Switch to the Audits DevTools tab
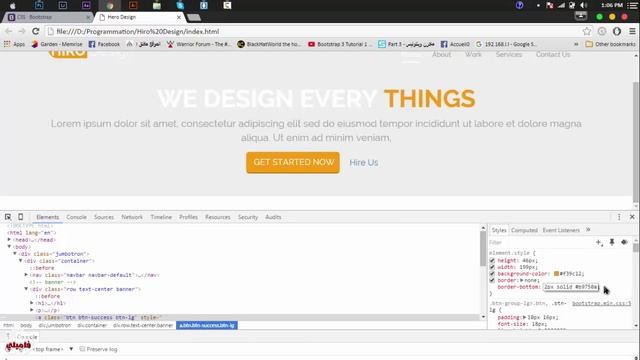Image resolution: width=640 pixels, height=360 pixels. point(273,217)
